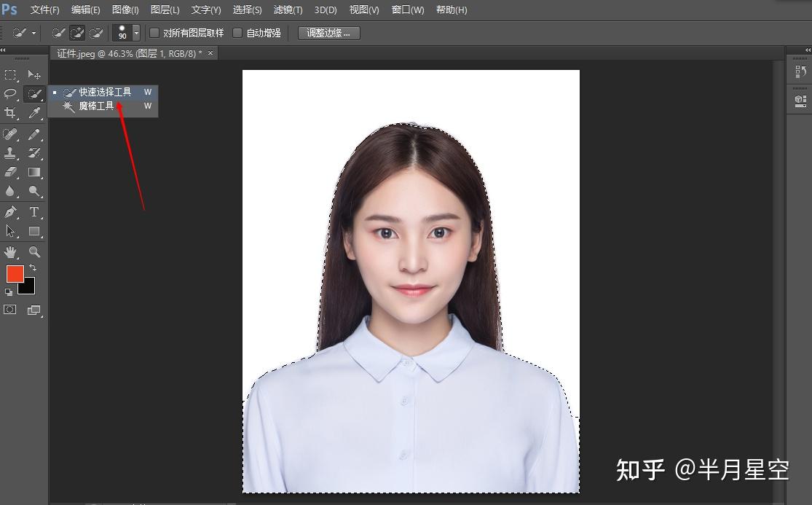
Task: Select the Crop tool
Action: pos(11,113)
